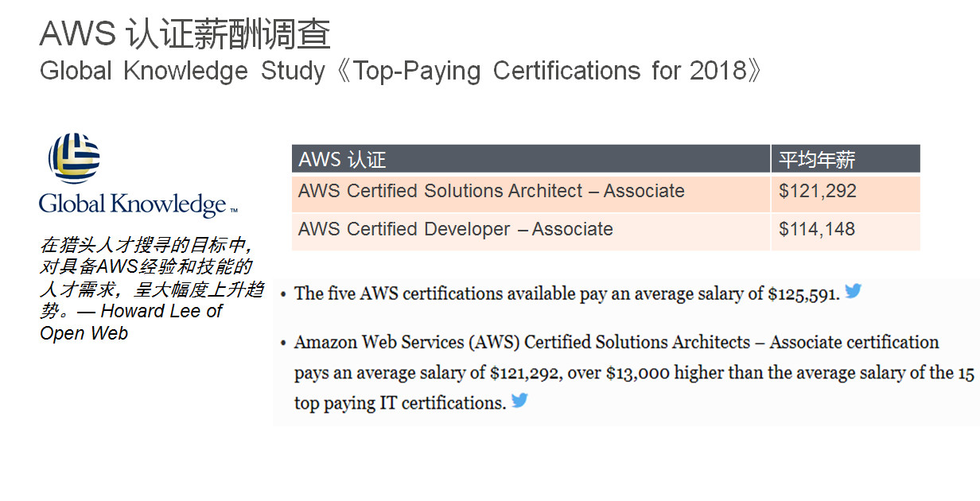Click the $121,292 salary cell

tap(846, 193)
